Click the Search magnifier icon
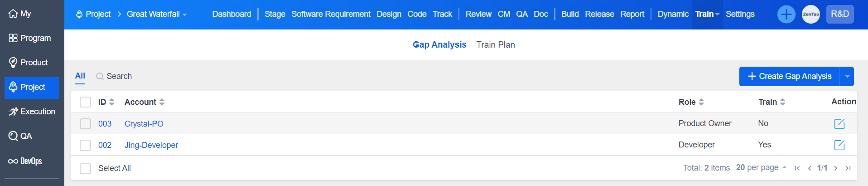 coord(100,77)
